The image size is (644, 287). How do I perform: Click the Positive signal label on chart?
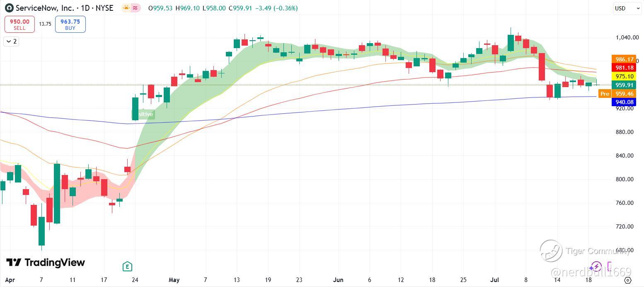(x=144, y=114)
